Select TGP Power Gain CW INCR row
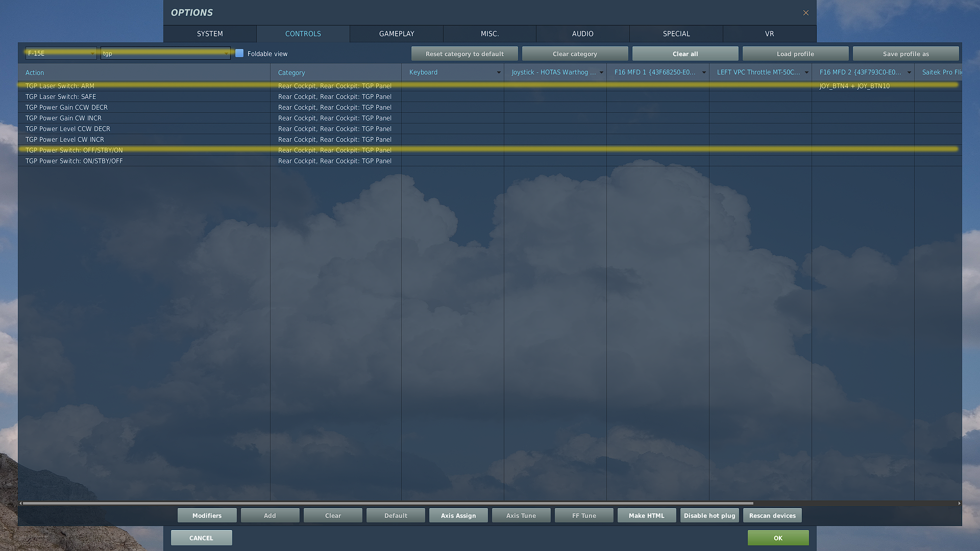Viewport: 980px width, 551px height. coord(490,118)
